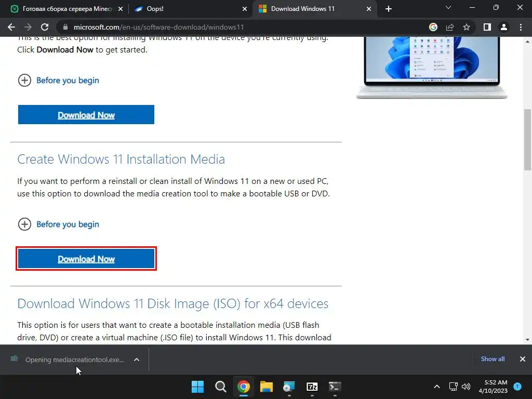The width and height of the screenshot is (532, 399).
Task: Open the Chrome side panel
Action: tap(487, 27)
